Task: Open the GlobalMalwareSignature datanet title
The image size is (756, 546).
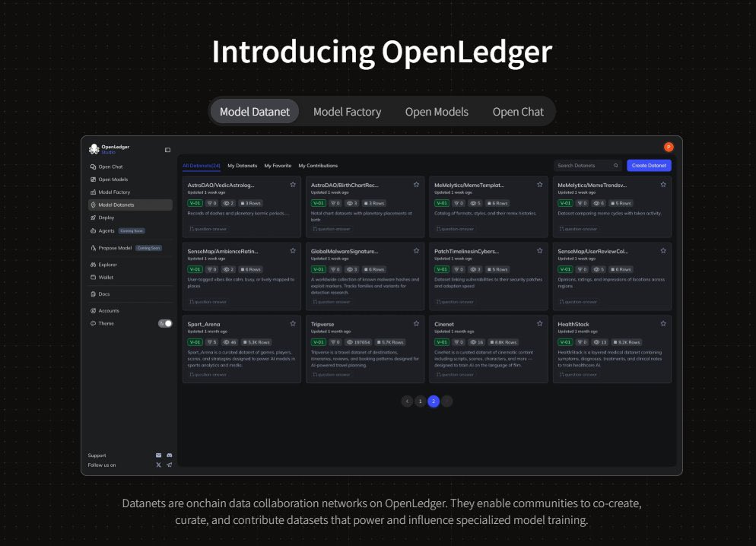Action: click(x=345, y=251)
